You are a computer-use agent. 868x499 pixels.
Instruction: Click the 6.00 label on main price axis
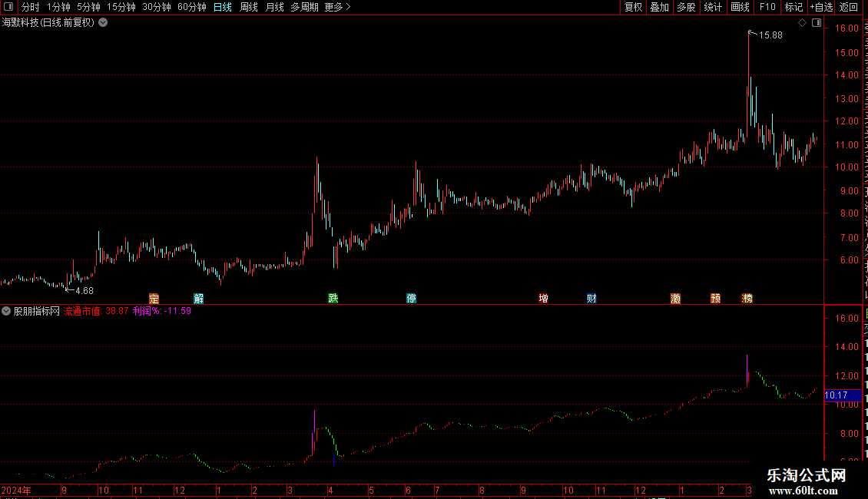pos(849,260)
